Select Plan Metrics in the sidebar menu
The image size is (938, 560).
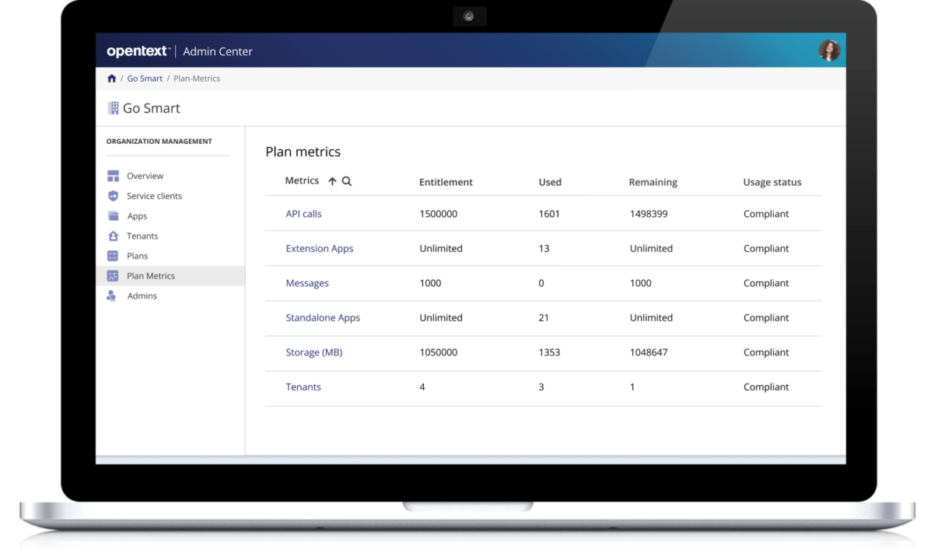151,275
